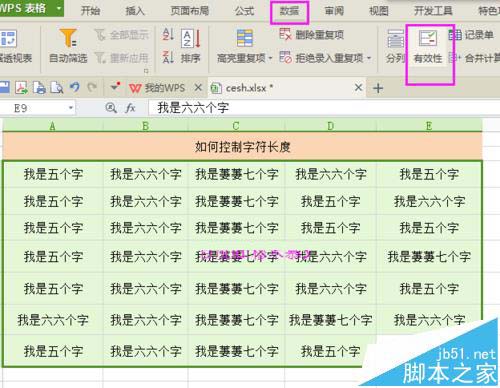Sort ascending with the A-Z icon
500x388 pixels.
[x=168, y=34]
